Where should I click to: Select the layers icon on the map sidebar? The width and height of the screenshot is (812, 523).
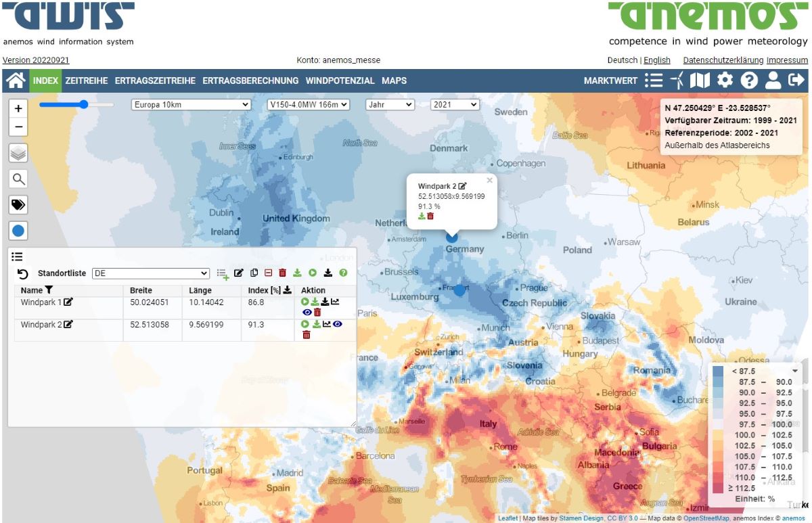point(18,153)
